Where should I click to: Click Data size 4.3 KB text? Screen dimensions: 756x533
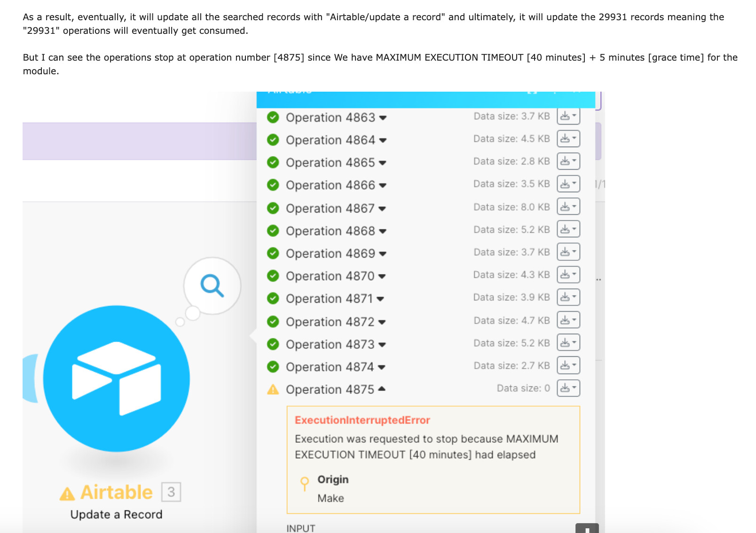coord(512,274)
